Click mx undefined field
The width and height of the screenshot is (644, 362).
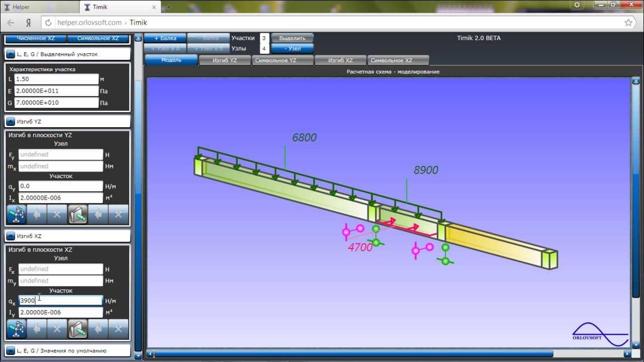pyautogui.click(x=61, y=166)
